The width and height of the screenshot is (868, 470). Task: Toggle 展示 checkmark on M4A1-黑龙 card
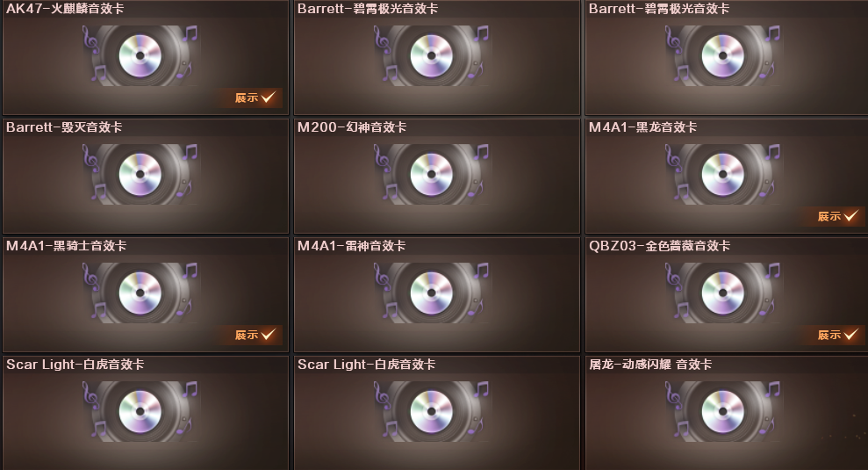tap(837, 216)
